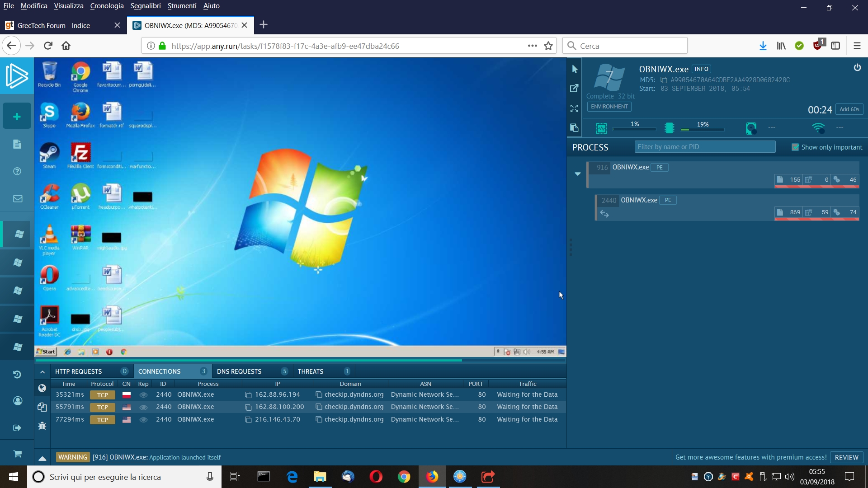Toggle eye icon for 162.88.100.200 row
Image resolution: width=868 pixels, height=488 pixels.
(x=143, y=407)
